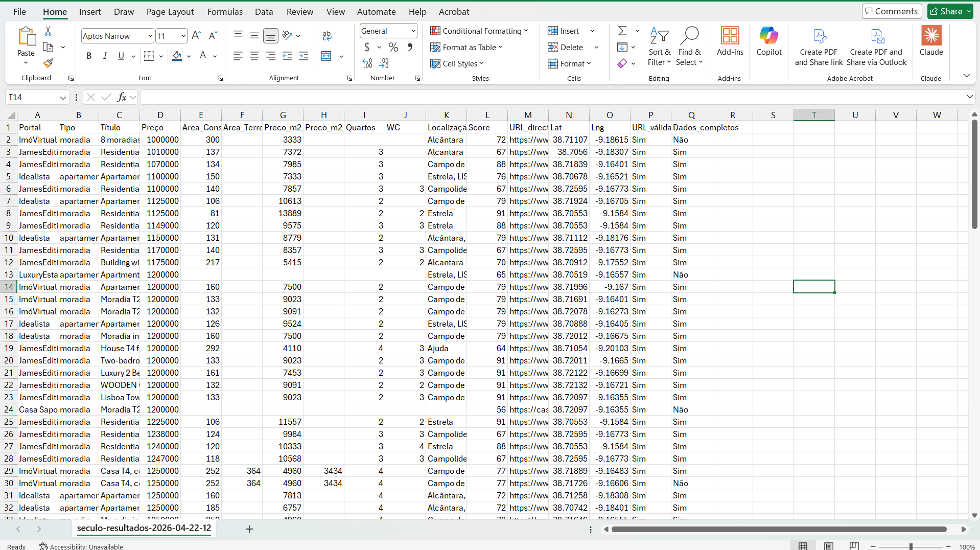Open Sort & Filter dropdown
The image size is (980, 550).
[x=659, y=46]
